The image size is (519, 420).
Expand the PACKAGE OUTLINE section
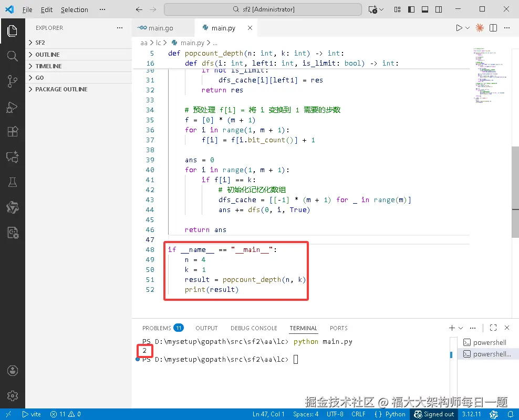(78, 89)
